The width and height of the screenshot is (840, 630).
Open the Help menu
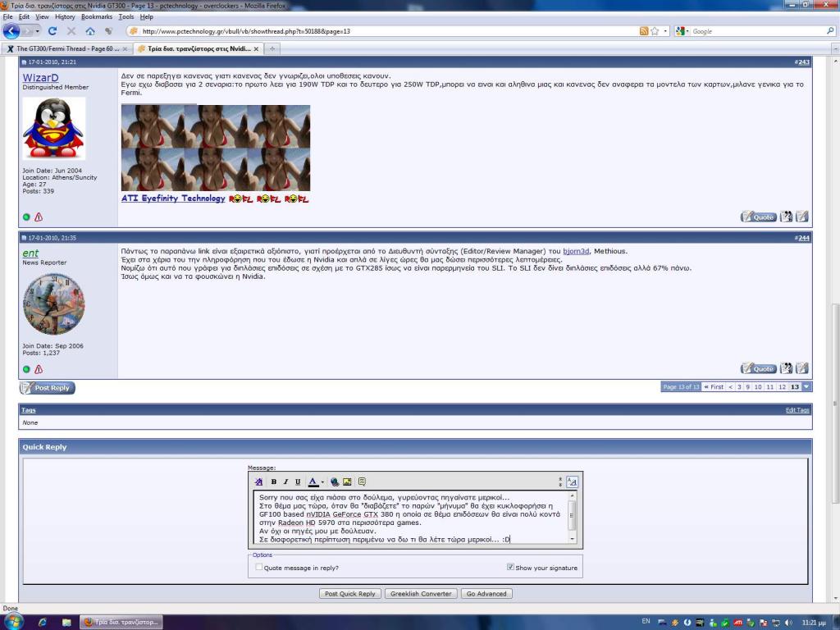point(146,16)
